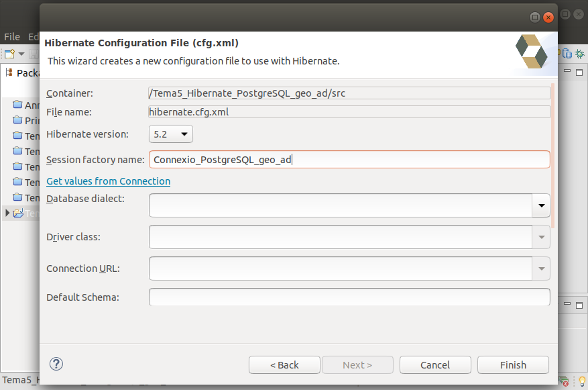Expand the selected open project tree arrow
The height and width of the screenshot is (390, 588).
click(7, 213)
